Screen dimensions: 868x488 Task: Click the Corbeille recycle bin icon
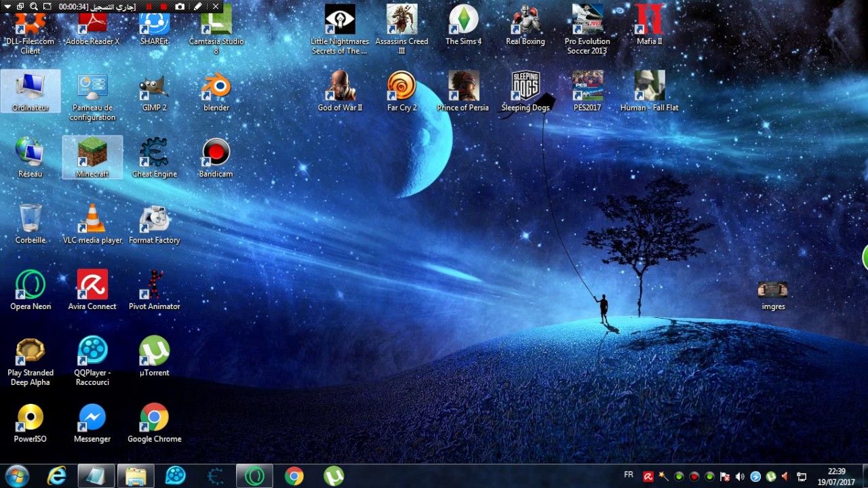pos(31,224)
